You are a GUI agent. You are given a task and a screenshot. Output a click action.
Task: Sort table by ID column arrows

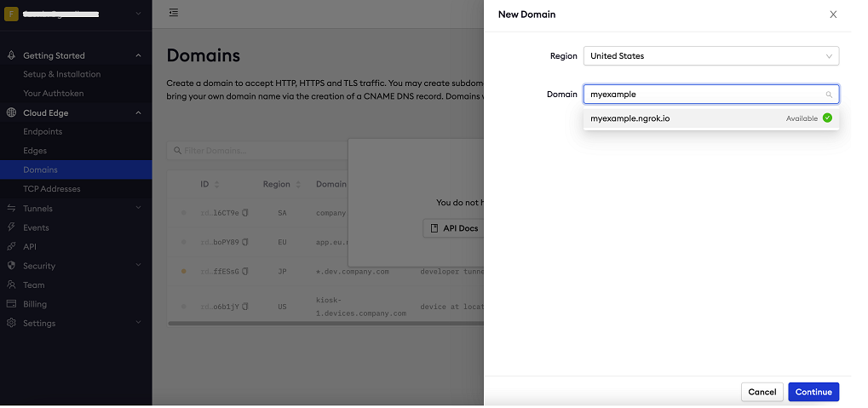[216, 184]
